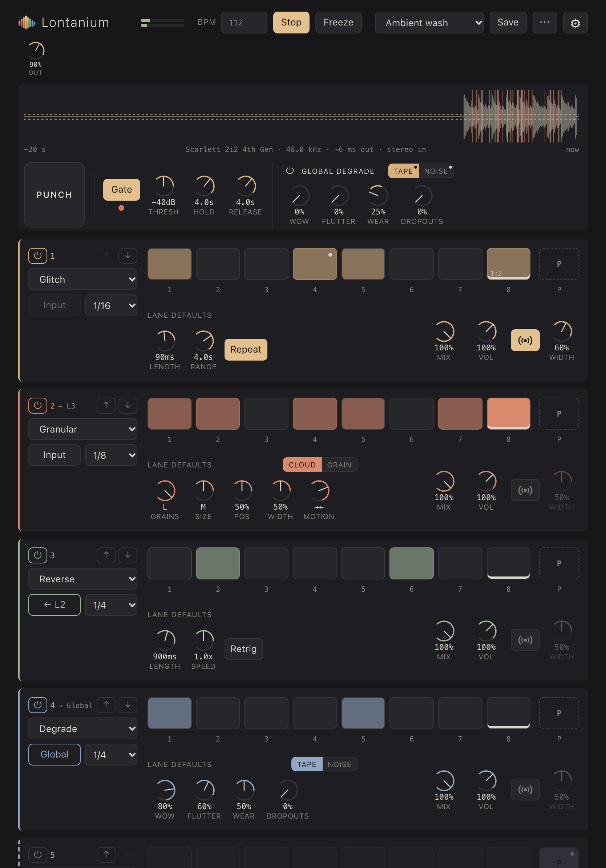
Task: Toggle the Freeze button
Action: pos(338,23)
